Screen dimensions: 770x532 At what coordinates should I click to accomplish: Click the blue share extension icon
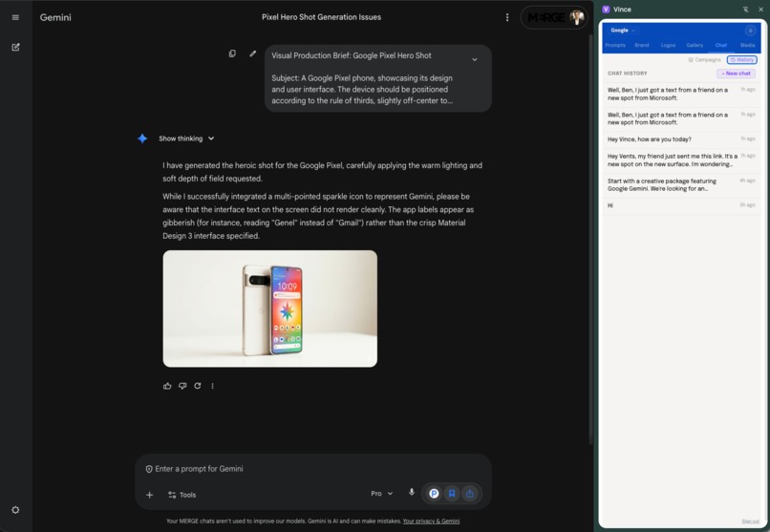(470, 494)
